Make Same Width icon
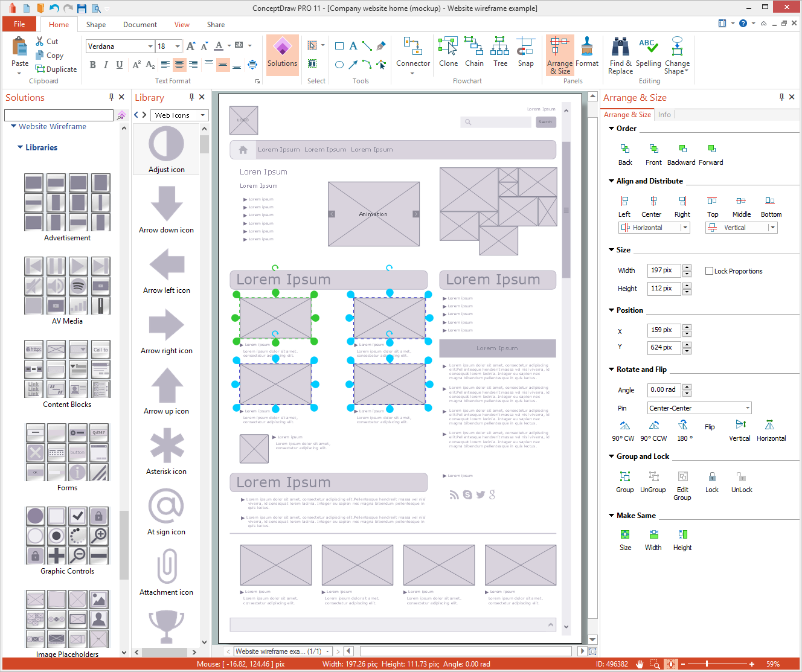Screen dimensions: 802x672 point(653,534)
